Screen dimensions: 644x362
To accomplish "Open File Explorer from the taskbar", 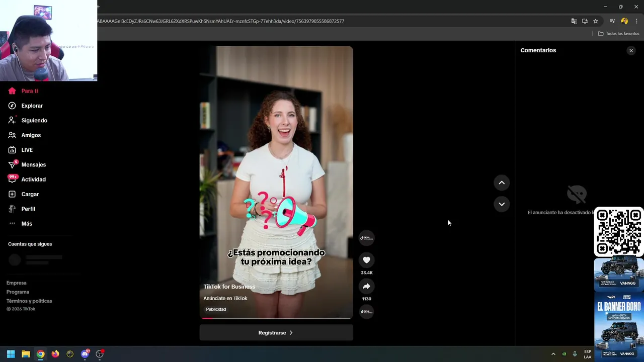I will pos(26,354).
